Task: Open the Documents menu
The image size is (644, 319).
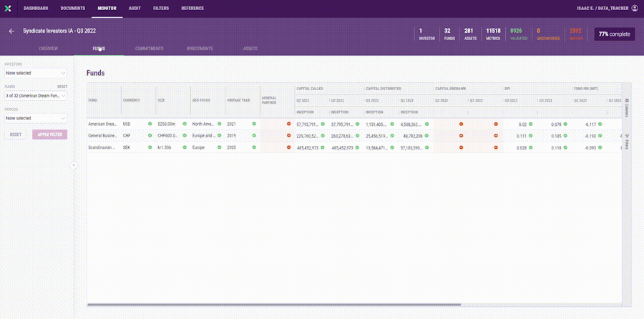Action: tap(73, 8)
